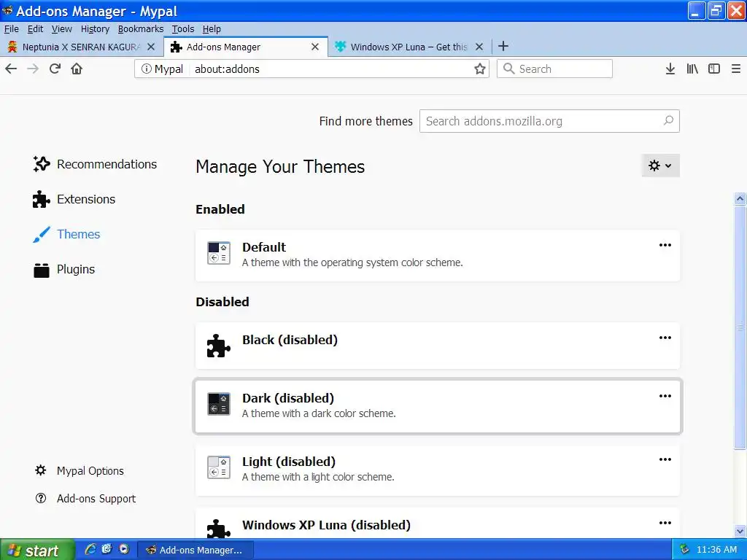
Task: Click the magnifier in addons search box
Action: [668, 120]
